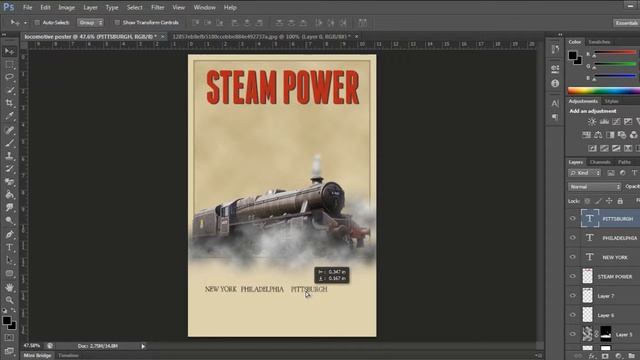Viewport: 640px width, 360px height.
Task: Select the Pen tool
Action: click(x=9, y=235)
